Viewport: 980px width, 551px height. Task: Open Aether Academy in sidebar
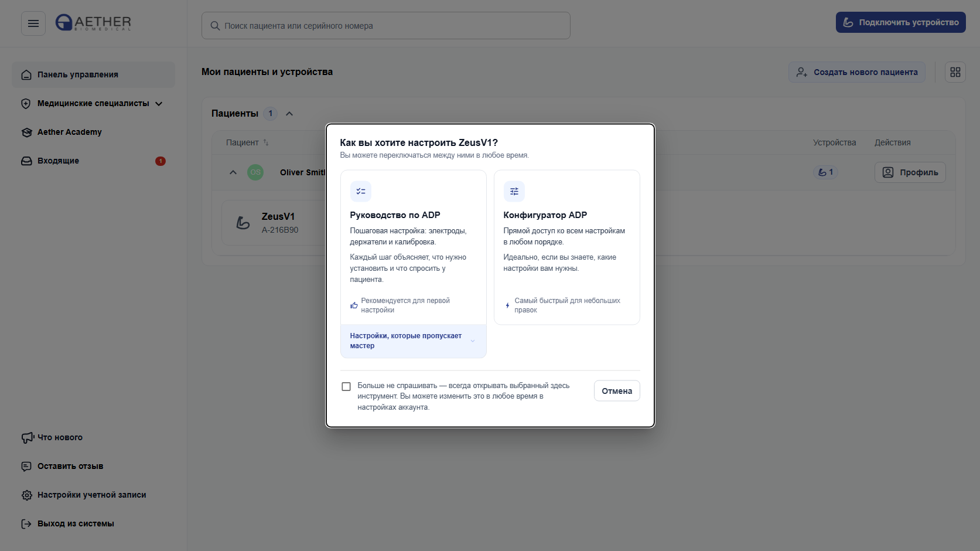click(94, 132)
